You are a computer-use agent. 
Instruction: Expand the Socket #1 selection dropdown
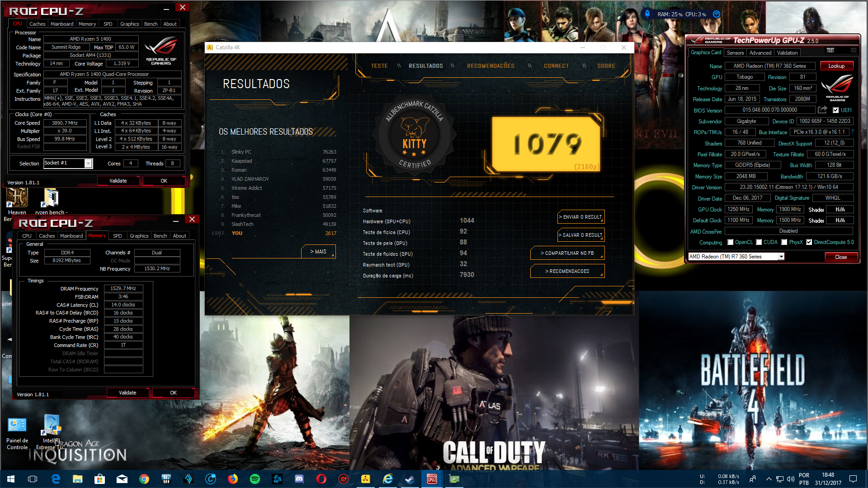(89, 163)
